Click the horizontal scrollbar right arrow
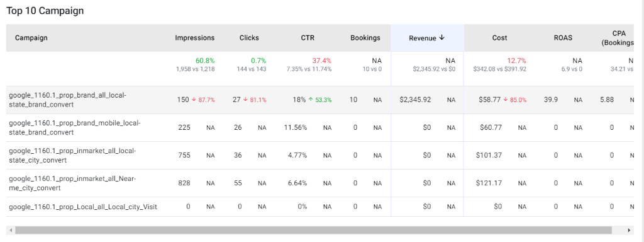This screenshot has width=644, height=242. pyautogui.click(x=629, y=230)
